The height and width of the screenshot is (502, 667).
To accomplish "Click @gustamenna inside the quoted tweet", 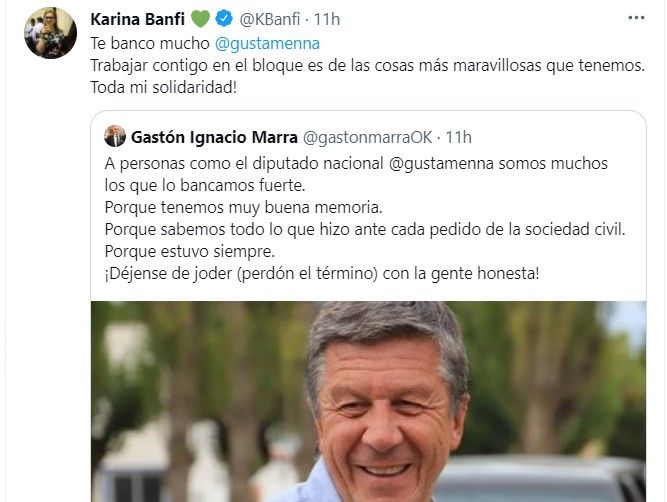I will (x=441, y=163).
